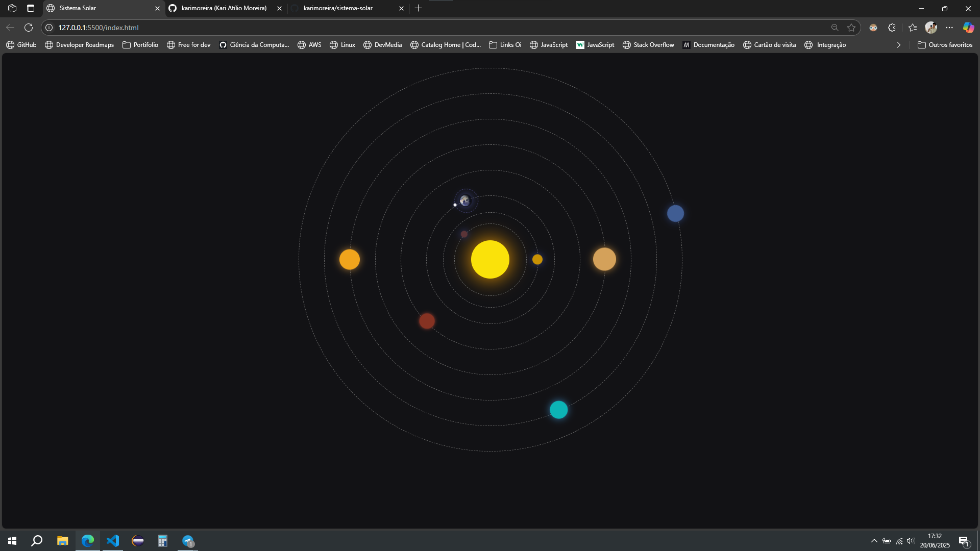The width and height of the screenshot is (980, 551).
Task: Add this page to favorites star
Action: click(x=851, y=28)
